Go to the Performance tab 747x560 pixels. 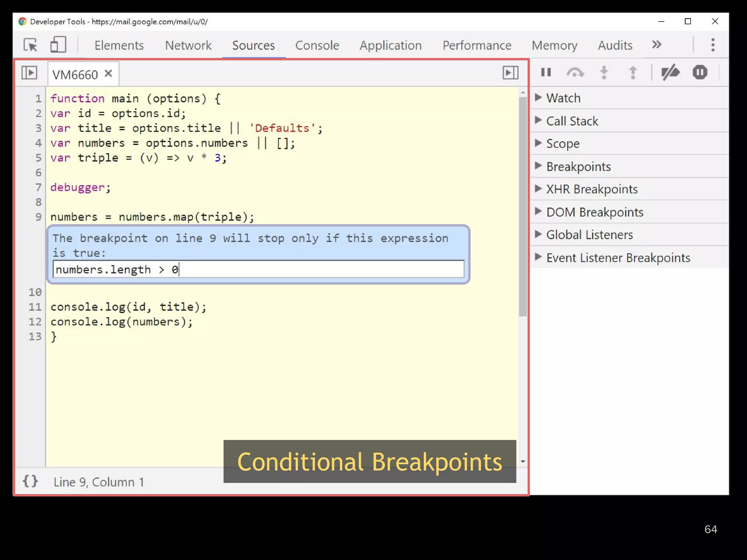(477, 45)
